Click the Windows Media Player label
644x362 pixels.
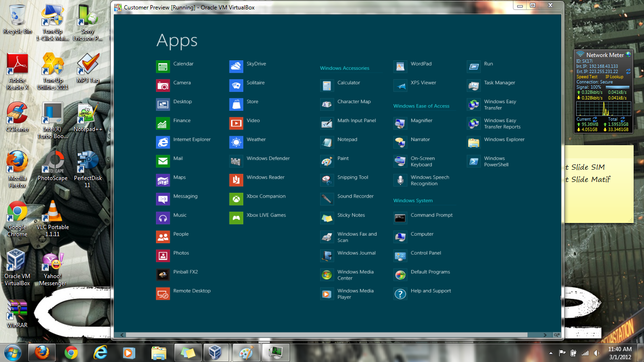pos(355,294)
